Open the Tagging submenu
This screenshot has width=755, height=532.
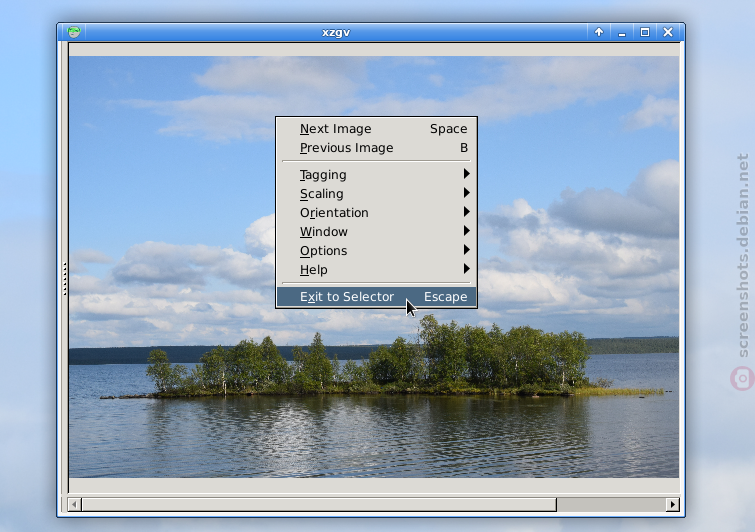point(377,174)
